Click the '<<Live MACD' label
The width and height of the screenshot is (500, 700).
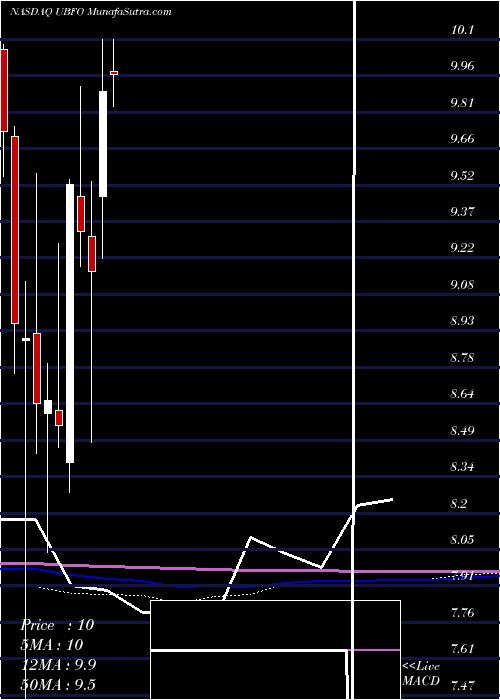421,674
